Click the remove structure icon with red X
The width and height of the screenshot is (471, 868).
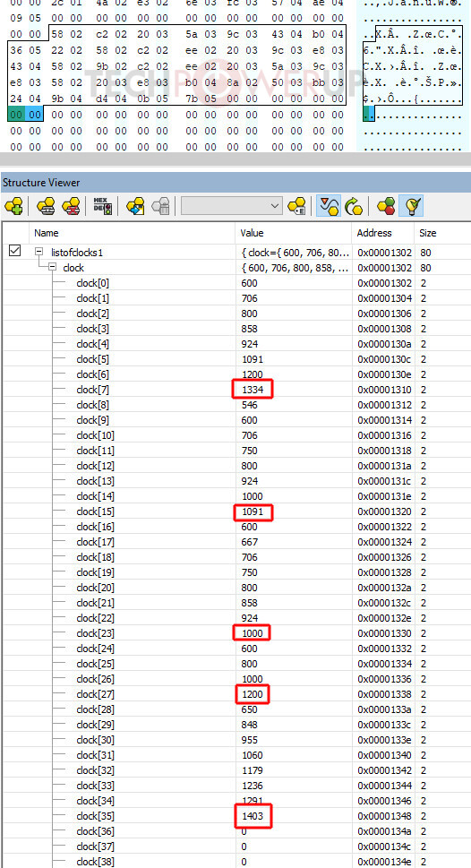[71, 207]
